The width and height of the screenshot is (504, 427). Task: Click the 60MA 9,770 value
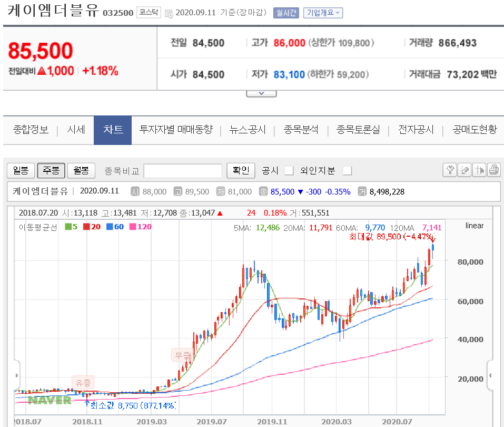tap(375, 228)
